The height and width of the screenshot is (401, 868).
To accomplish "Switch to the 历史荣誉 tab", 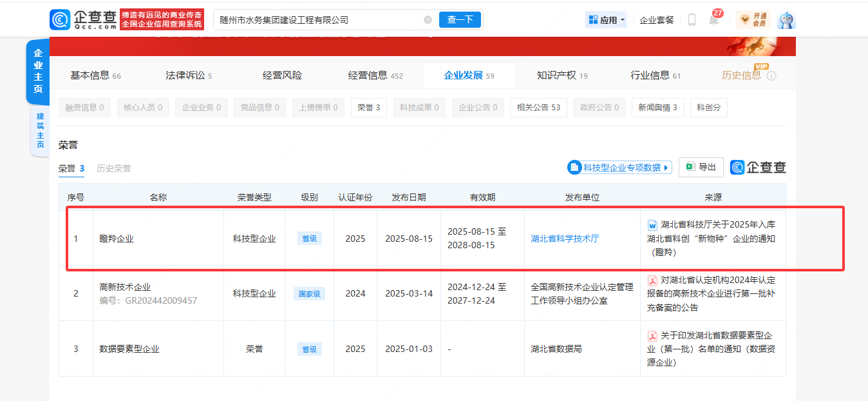I will (114, 168).
